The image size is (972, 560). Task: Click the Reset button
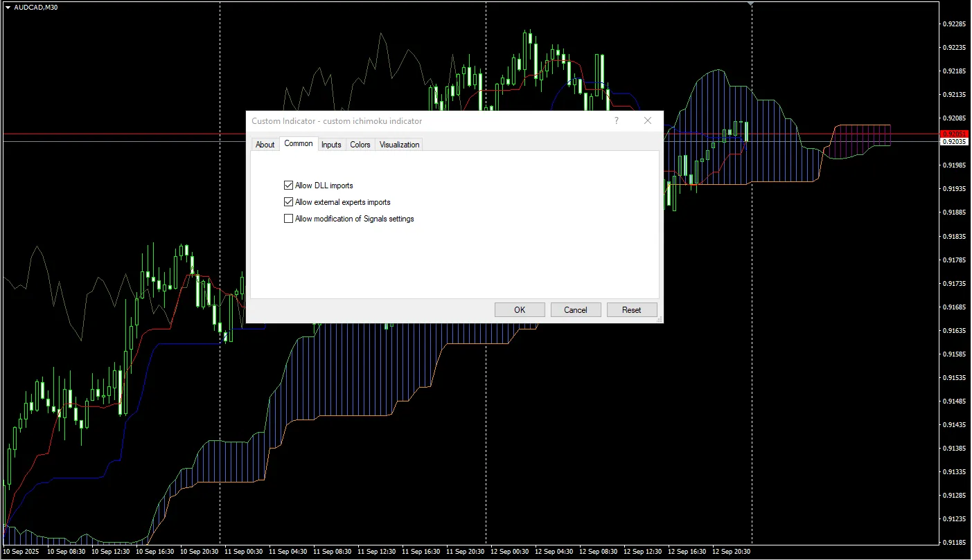click(x=631, y=310)
